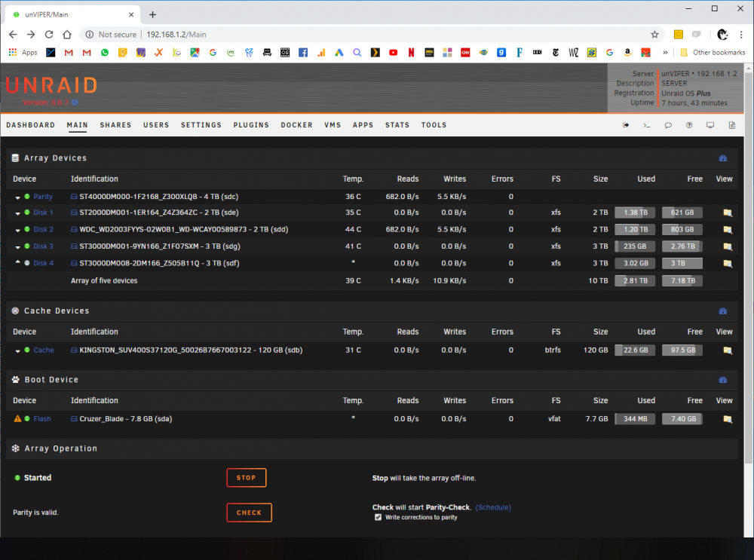Viewport: 754px width, 560px height.
Task: Click Disk 1 used space bar 1.38 TB
Action: (635, 213)
